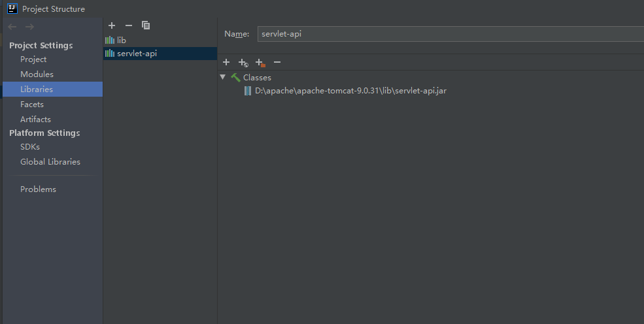
Task: Open the Project settings page
Action: click(x=33, y=59)
